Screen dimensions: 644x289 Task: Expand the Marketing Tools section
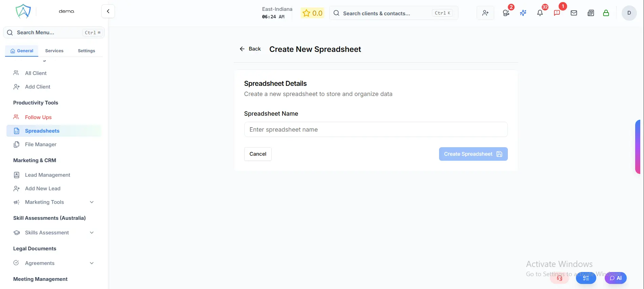tap(45, 202)
